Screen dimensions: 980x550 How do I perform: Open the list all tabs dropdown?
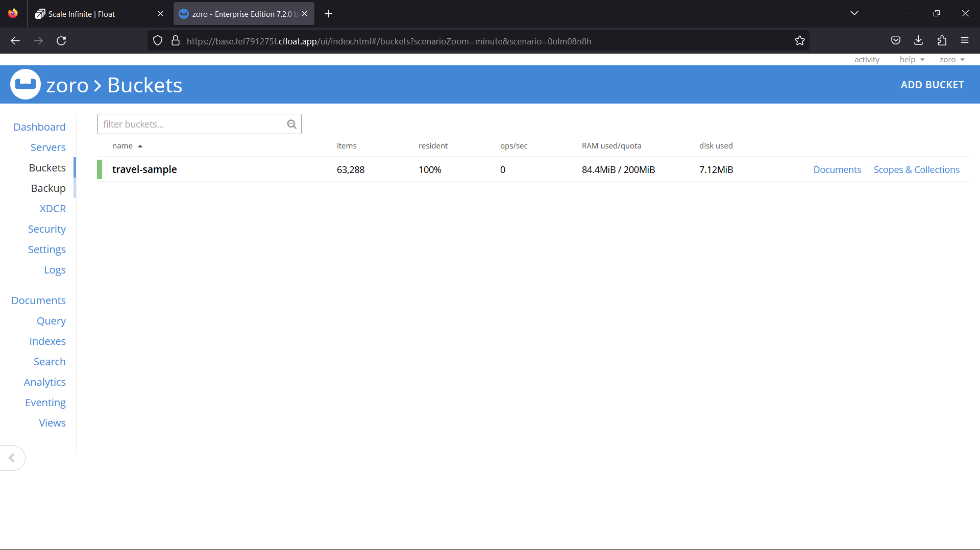coord(854,13)
